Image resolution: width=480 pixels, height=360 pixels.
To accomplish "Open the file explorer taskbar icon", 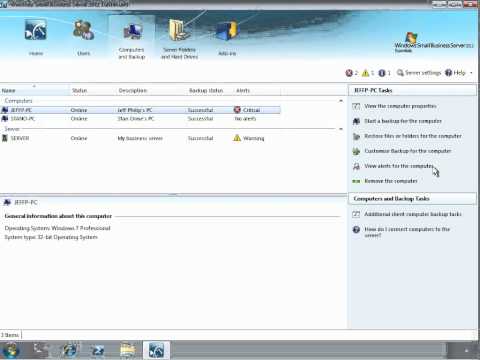I will point(127,350).
